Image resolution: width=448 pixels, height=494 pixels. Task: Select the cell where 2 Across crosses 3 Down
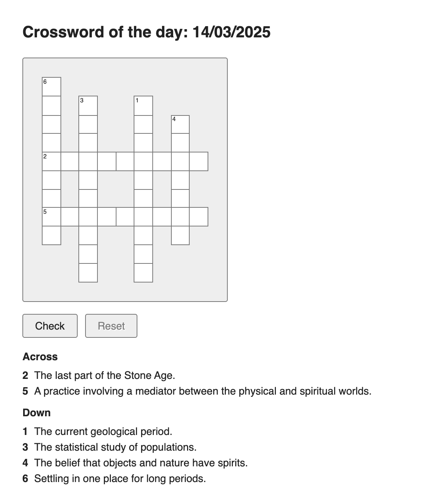pos(88,161)
